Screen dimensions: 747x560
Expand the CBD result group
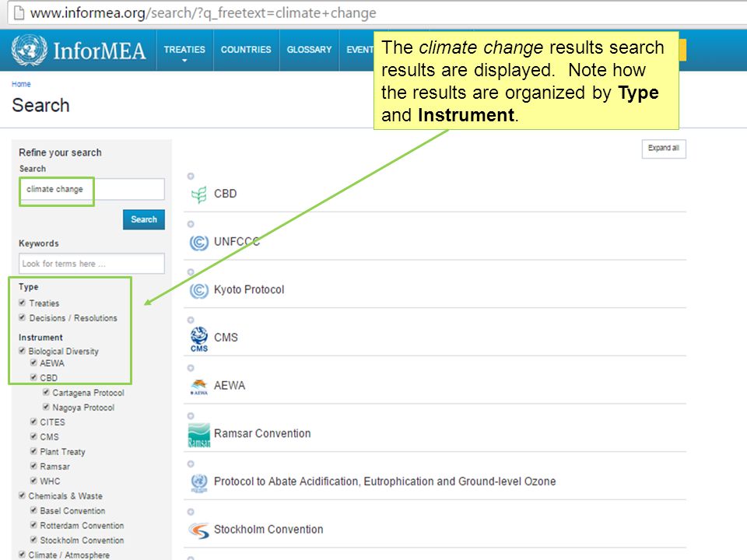191,177
